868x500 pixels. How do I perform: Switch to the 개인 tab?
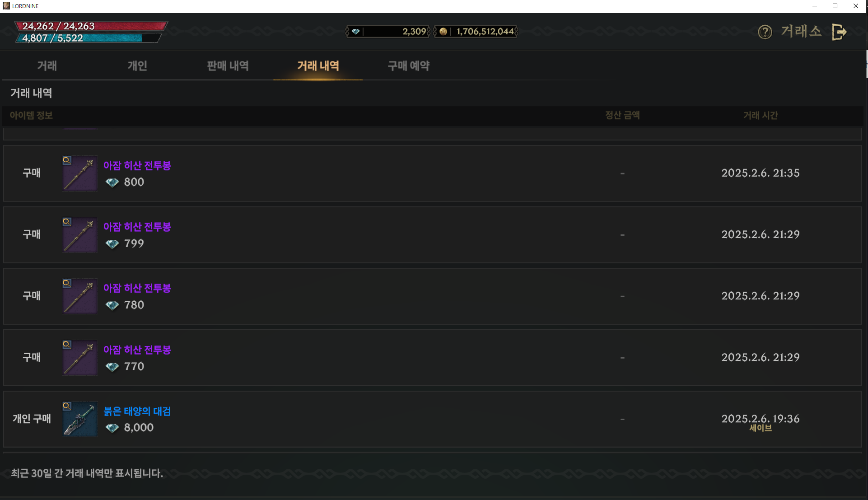point(137,66)
